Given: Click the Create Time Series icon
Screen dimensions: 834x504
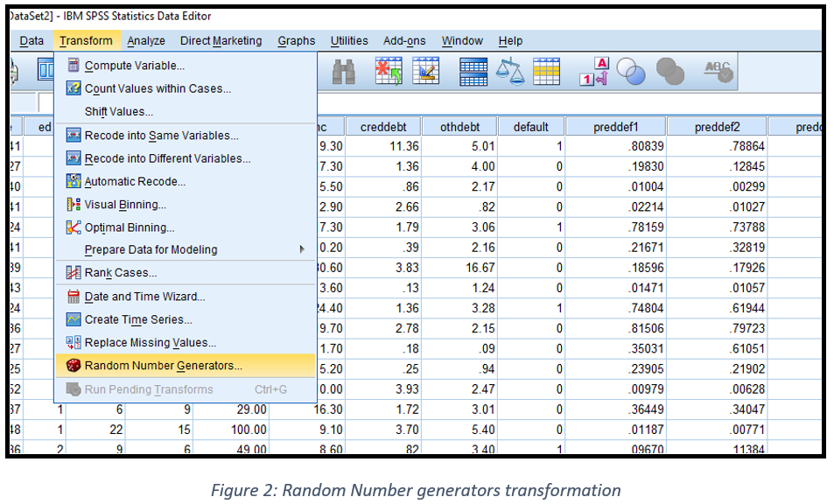Looking at the screenshot, I should (x=74, y=319).
